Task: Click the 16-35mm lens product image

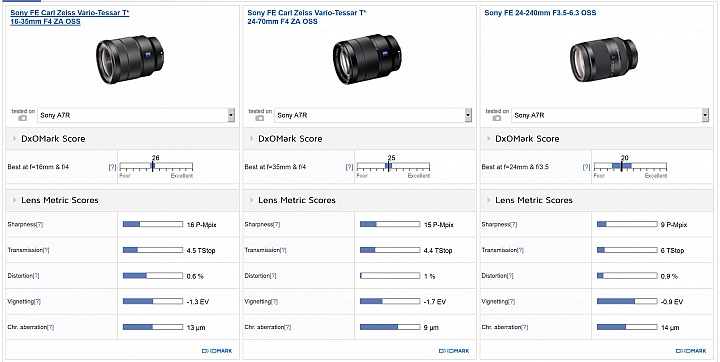Action: tap(129, 61)
